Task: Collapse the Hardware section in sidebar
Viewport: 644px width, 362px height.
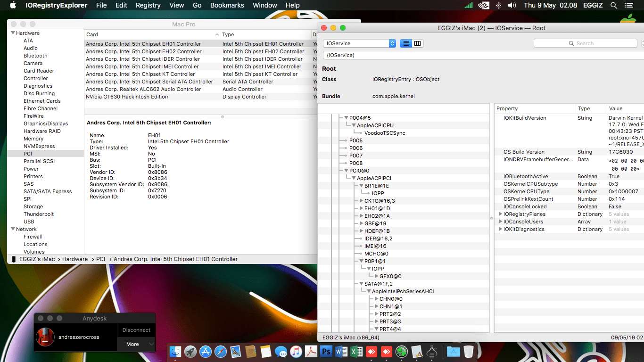Action: pos(13,33)
